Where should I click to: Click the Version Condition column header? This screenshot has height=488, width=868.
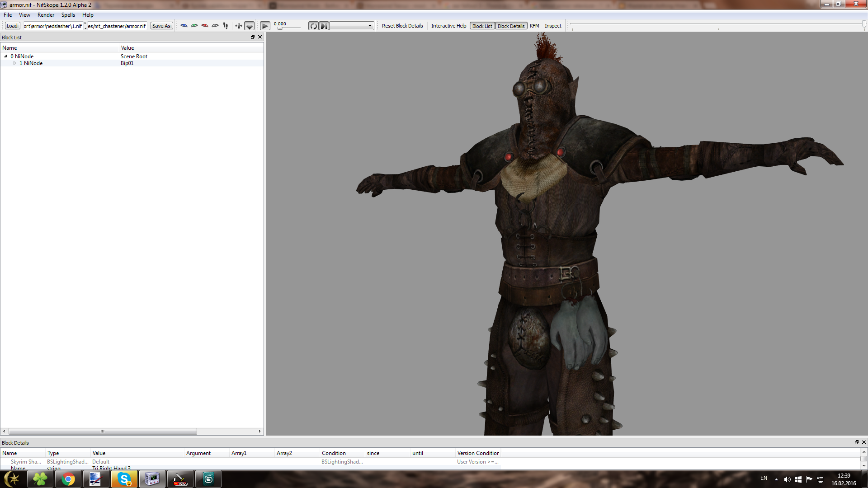tap(478, 453)
